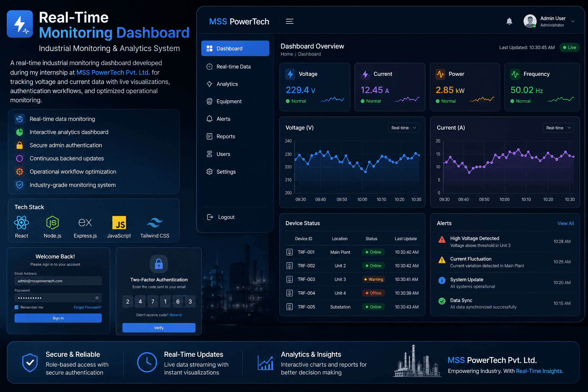The height and width of the screenshot is (392, 588).
Task: Click the Resend code link
Action: tap(176, 315)
